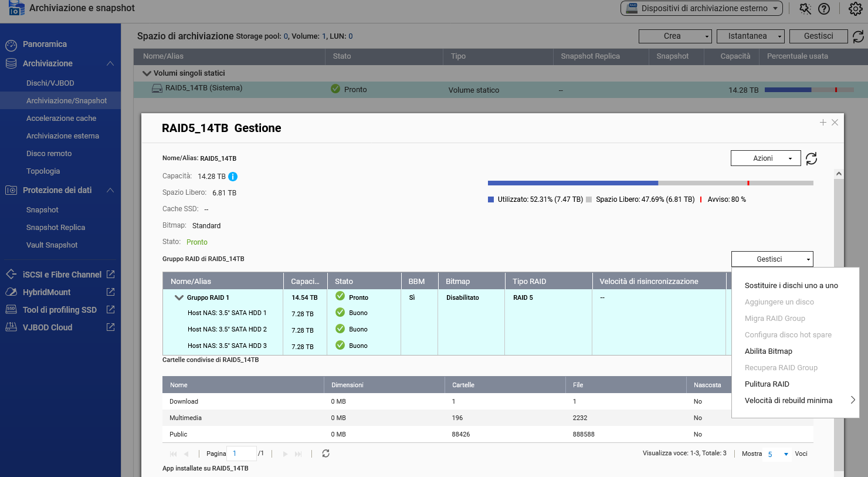
Task: Refresh the RAID5_14TB management dialog
Action: 811,158
